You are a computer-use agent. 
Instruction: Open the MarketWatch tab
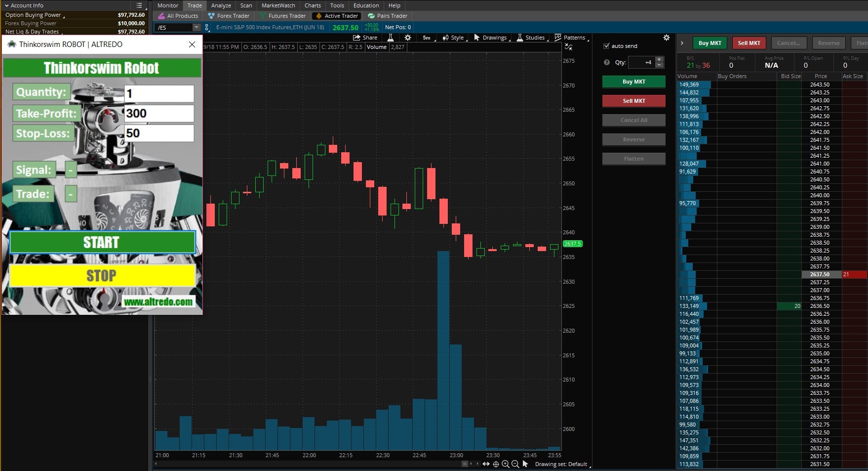278,5
